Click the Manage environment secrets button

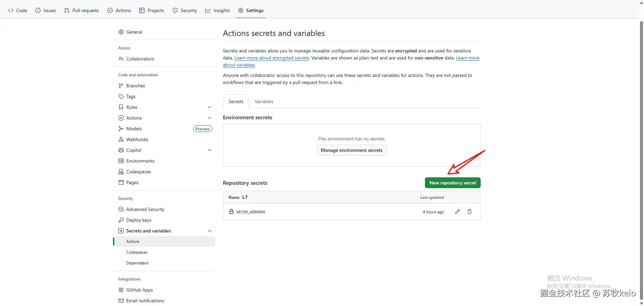pos(352,150)
